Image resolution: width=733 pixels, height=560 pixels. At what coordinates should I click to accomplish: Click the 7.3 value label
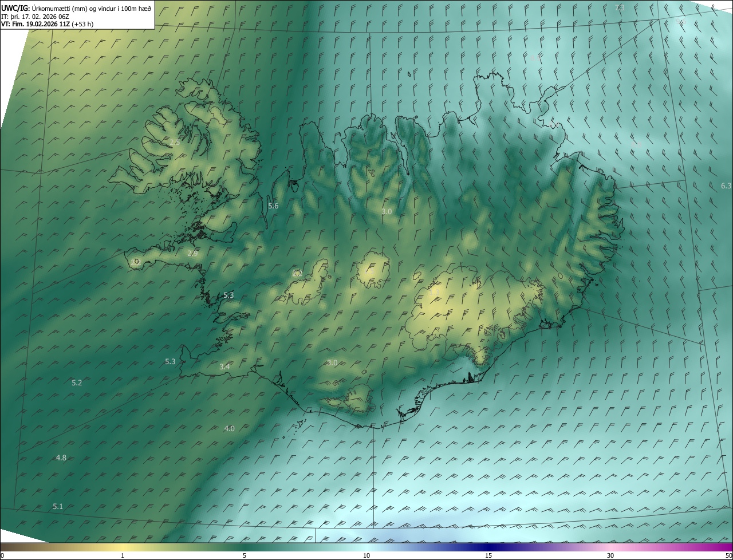click(x=620, y=7)
